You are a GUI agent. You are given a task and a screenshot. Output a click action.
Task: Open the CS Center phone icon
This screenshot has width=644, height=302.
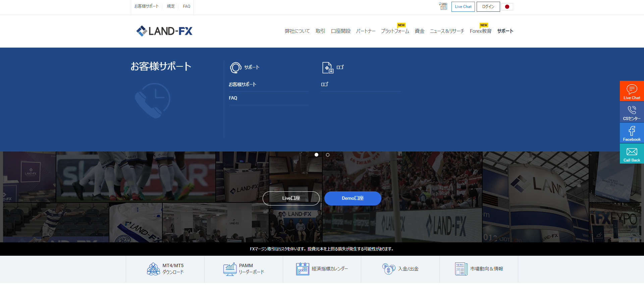[x=632, y=111]
